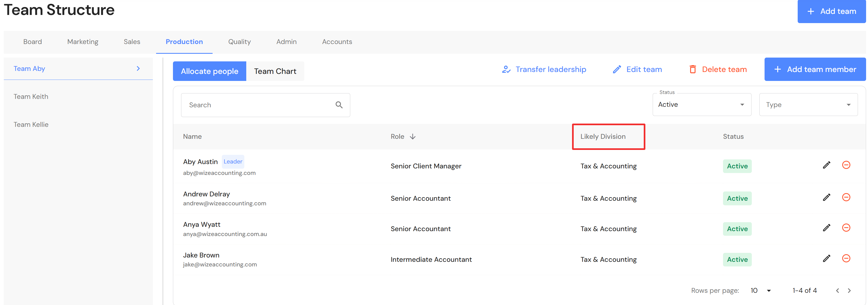Switch to Team Chart view
Image resolution: width=868 pixels, height=305 pixels.
(275, 71)
